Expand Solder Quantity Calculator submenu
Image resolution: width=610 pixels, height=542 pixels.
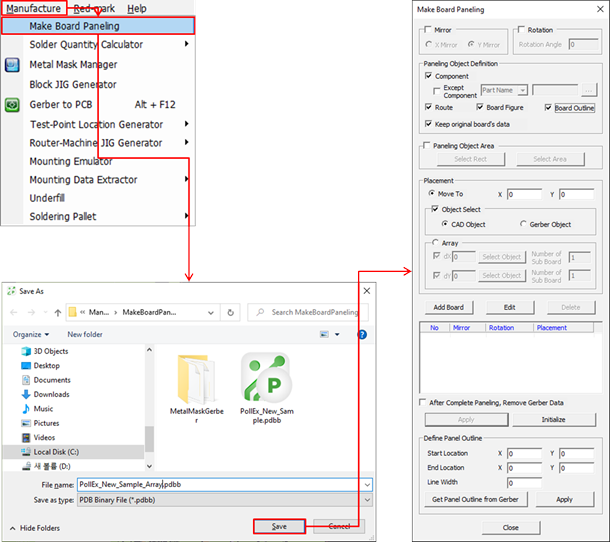pos(186,45)
